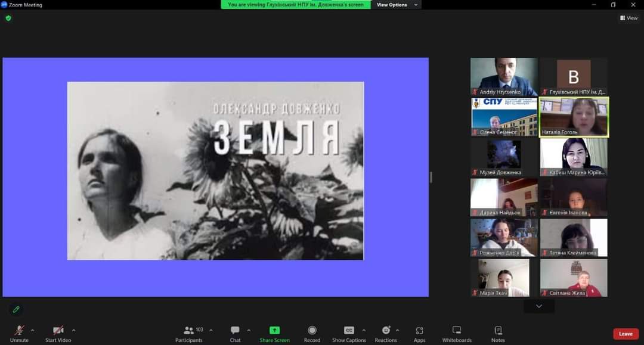Open the View Options dropdown
The image size is (644, 345).
(397, 5)
